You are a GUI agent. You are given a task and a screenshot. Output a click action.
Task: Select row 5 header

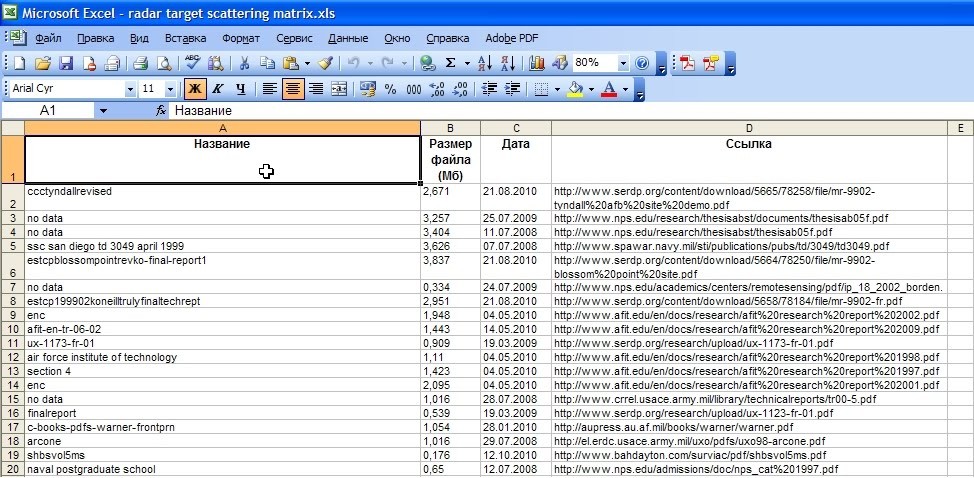coord(11,246)
